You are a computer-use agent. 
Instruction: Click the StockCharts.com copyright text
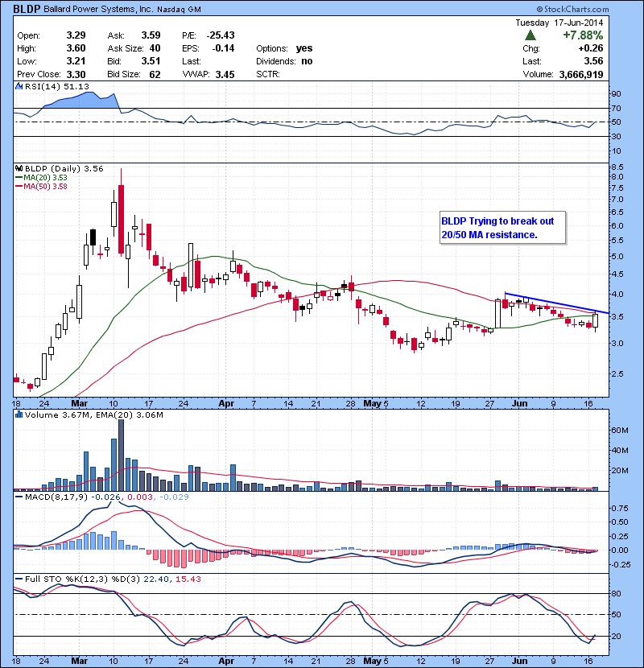[x=572, y=9]
